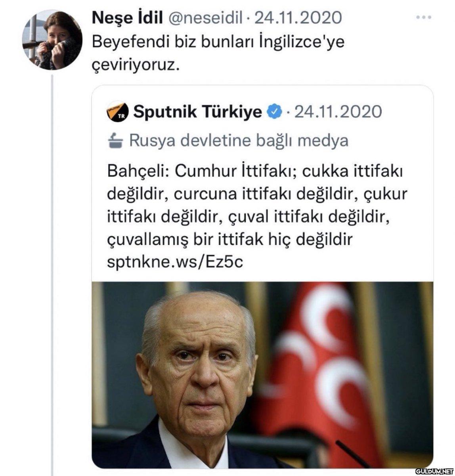Click the top tweet's 24.11.2020 date

click(297, 18)
